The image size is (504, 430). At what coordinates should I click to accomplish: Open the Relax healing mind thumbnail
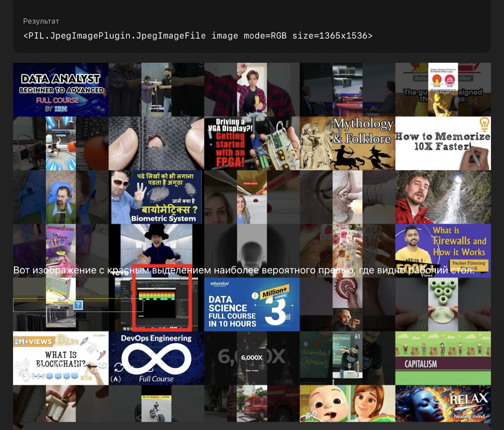click(443, 404)
